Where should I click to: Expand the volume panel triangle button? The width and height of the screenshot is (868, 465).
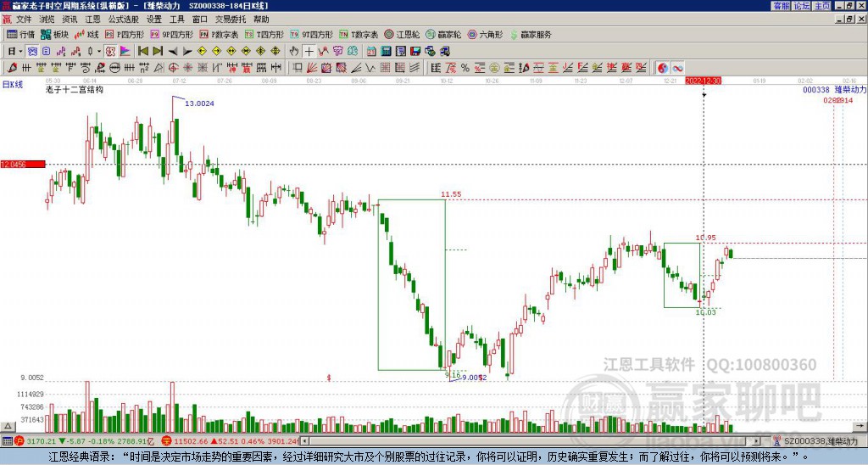point(8,426)
